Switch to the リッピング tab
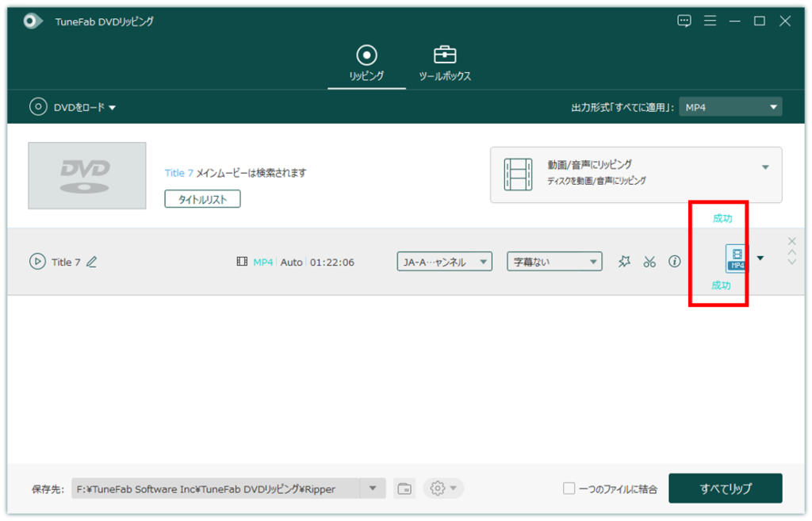This screenshot has height=521, width=812. click(x=366, y=63)
